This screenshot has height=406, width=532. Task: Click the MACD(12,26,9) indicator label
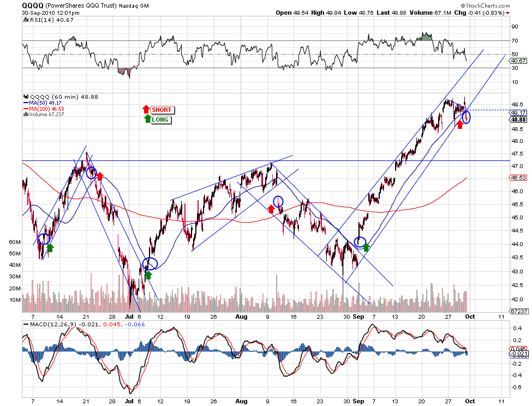click(53, 325)
